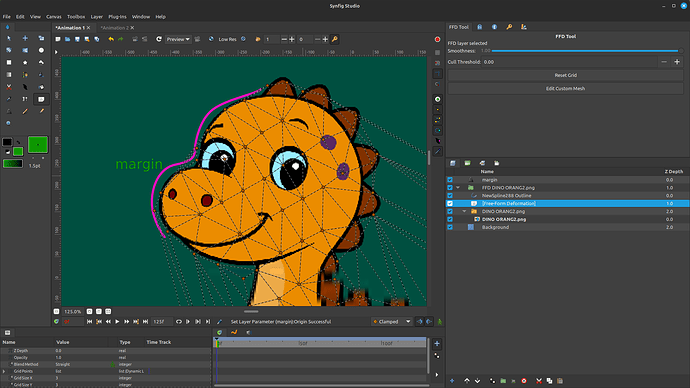Viewport: 690px width, 388px height.
Task: Open the Toolbox menu
Action: 76,17
